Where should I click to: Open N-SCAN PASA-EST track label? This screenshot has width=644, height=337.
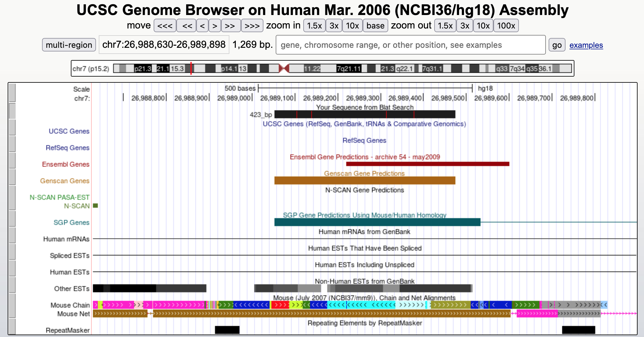pyautogui.click(x=59, y=197)
